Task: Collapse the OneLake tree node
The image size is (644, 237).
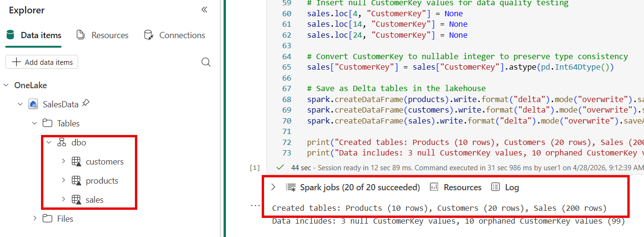Action: tap(6, 85)
